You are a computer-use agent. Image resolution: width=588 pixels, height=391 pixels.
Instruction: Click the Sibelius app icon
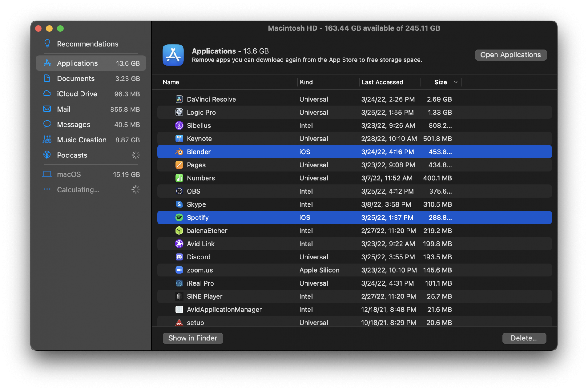coord(179,125)
